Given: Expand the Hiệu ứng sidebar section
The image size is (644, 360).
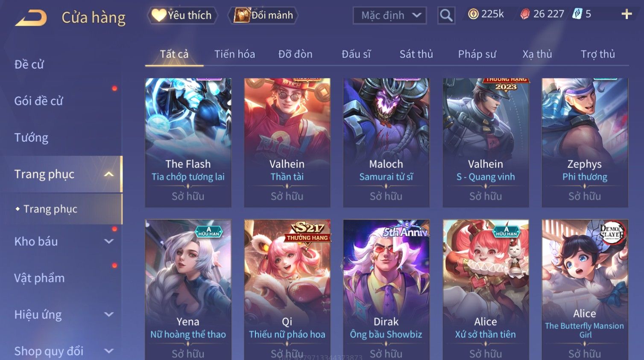Looking at the screenshot, I should tap(109, 315).
